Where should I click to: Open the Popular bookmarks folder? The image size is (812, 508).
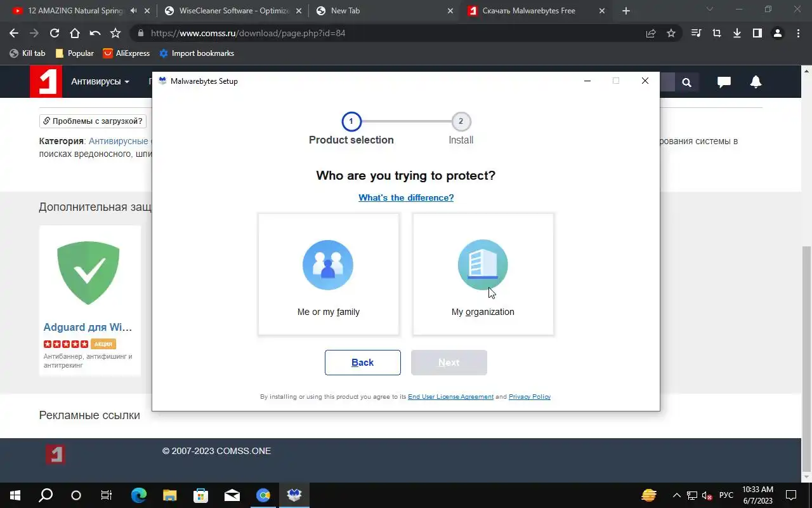pyautogui.click(x=75, y=53)
